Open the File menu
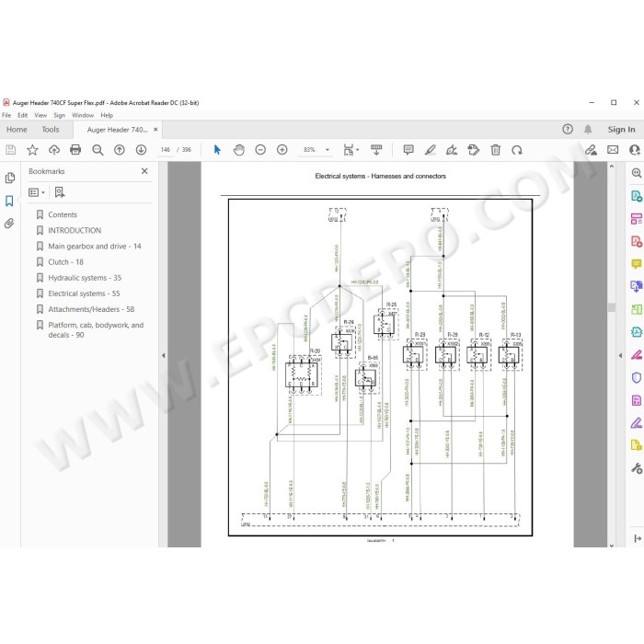 click(x=6, y=115)
